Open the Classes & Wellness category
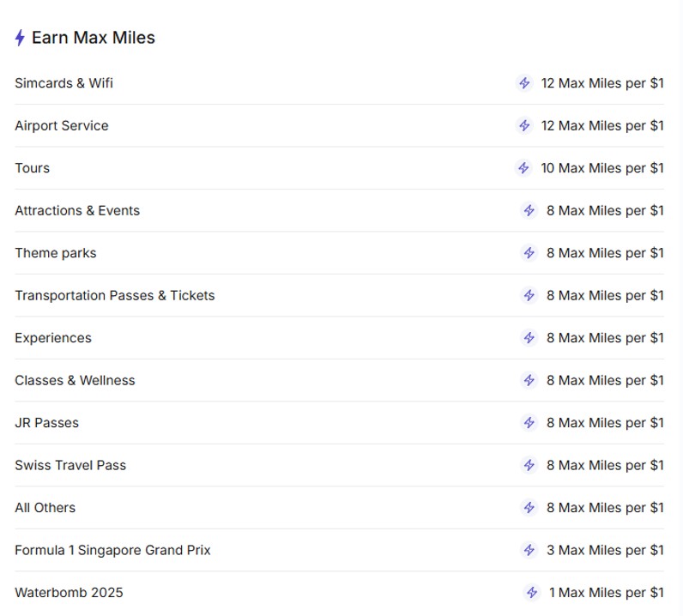 pos(75,381)
